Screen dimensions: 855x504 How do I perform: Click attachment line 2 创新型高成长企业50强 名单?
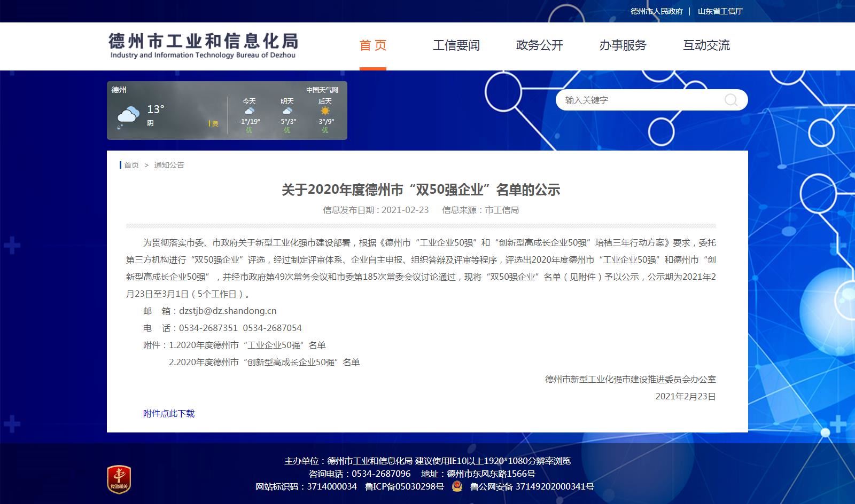coord(265,362)
